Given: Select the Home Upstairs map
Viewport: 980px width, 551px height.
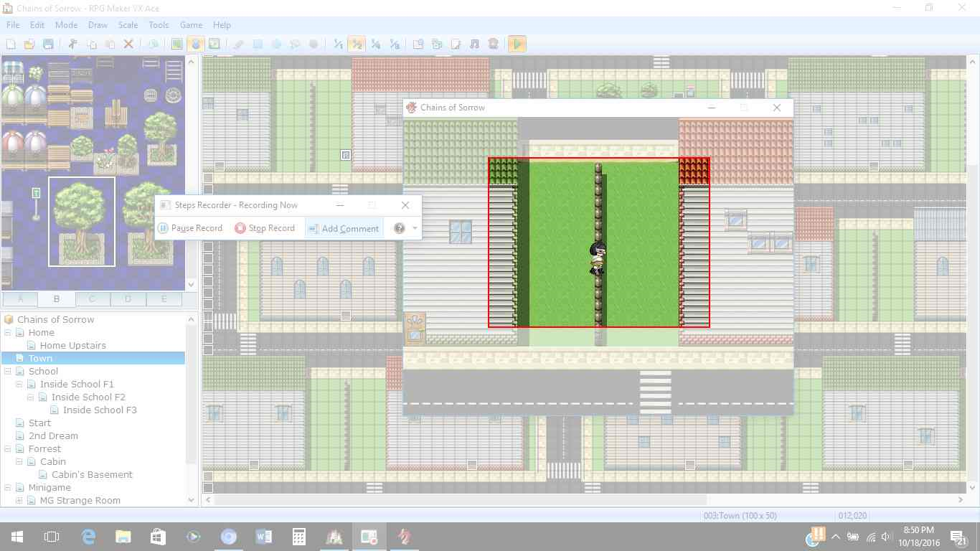Looking at the screenshot, I should [72, 346].
